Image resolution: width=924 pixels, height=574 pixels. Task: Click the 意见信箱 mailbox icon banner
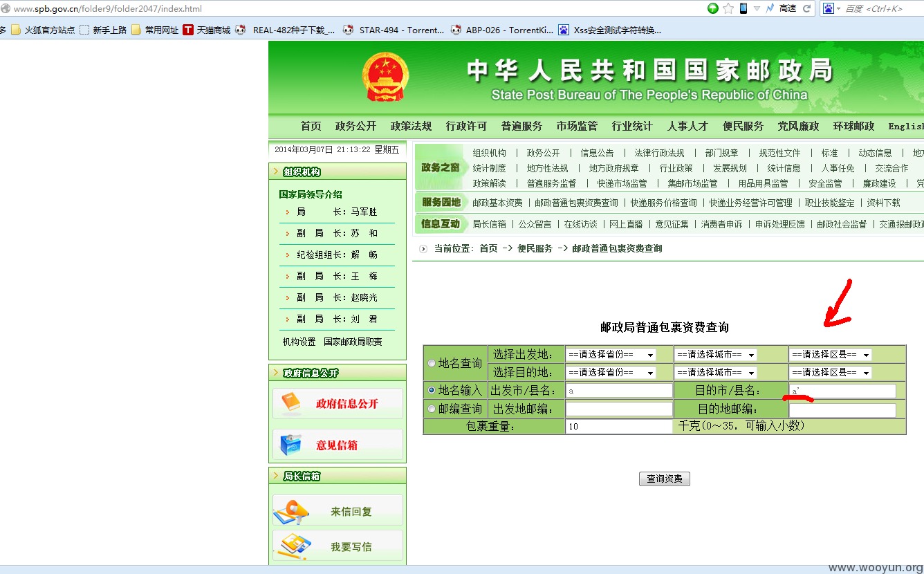tap(338, 445)
